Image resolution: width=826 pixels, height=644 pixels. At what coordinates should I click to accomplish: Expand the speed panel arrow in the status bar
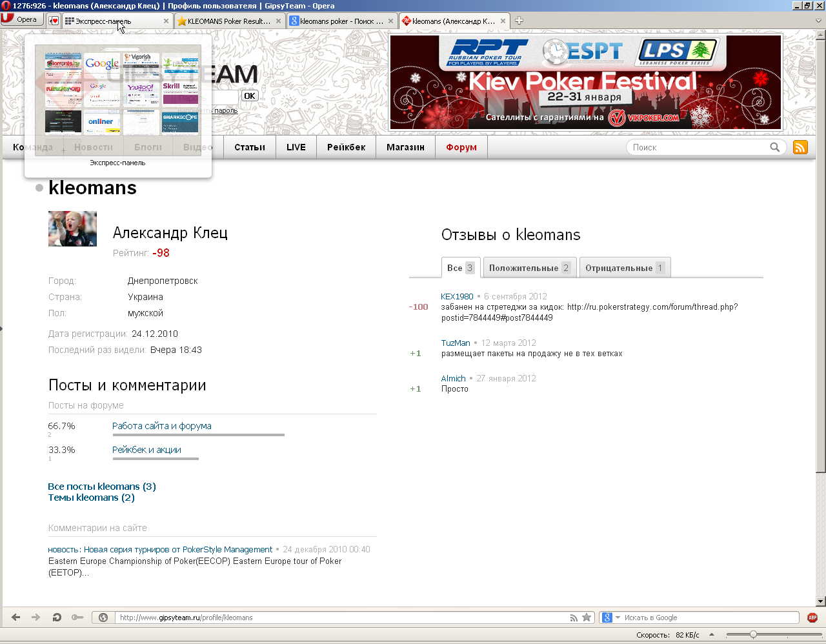coord(712,634)
